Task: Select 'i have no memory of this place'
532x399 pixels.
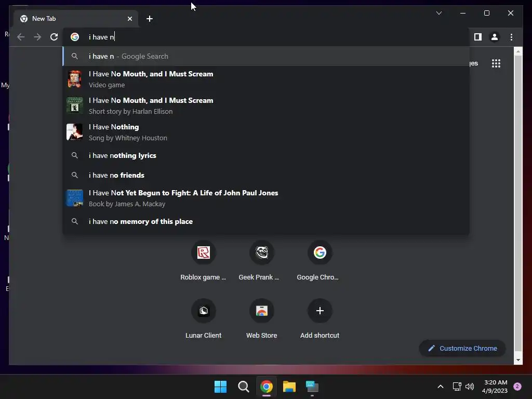Action: tap(267, 221)
